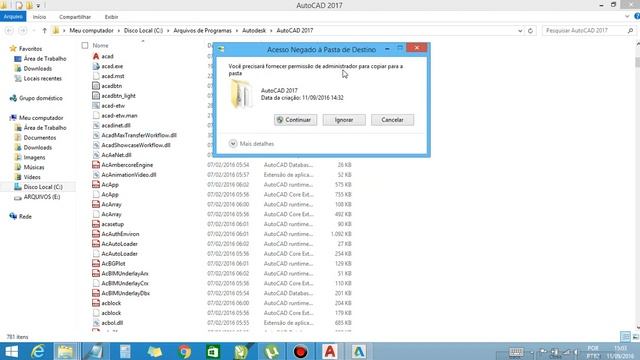This screenshot has width=640, height=360.
Task: Open the Autodesk app icon on the taskbar
Action: point(359,351)
